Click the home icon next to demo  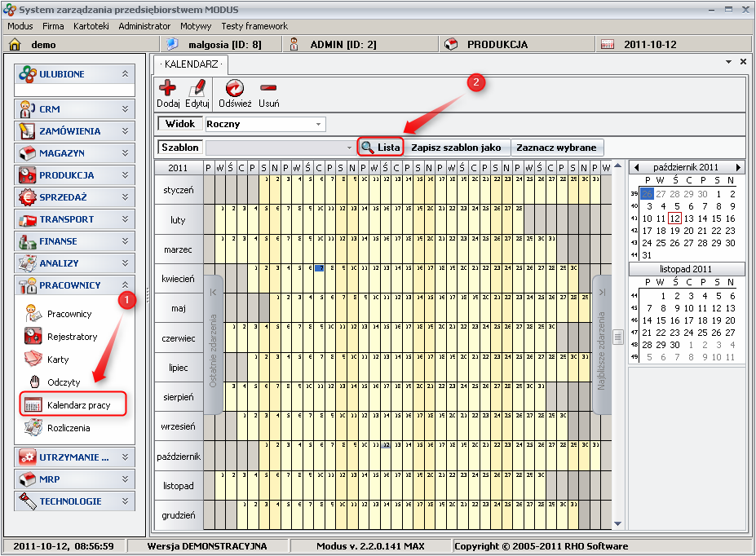[x=14, y=45]
